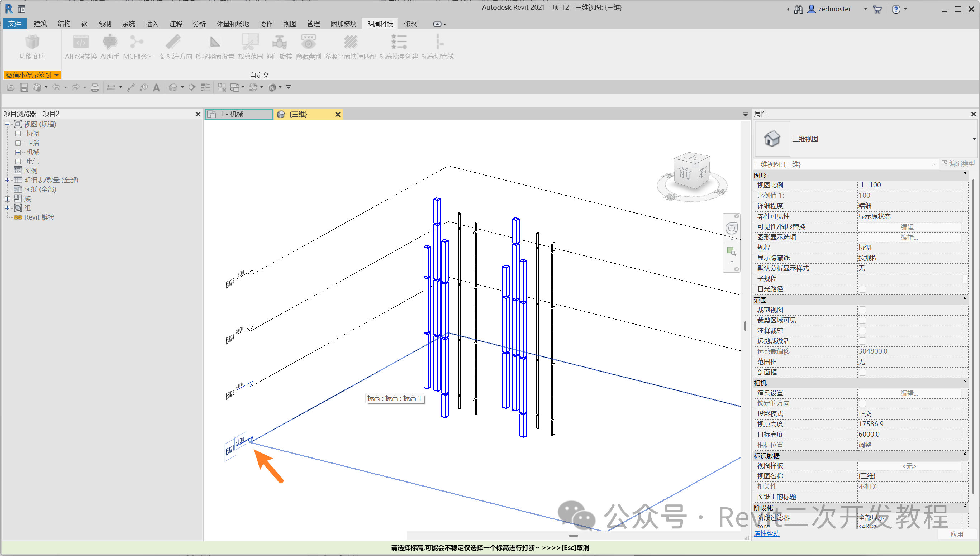Screen dimensions: 980x556
Task: Expand the 族 node in project browser
Action: point(7,198)
